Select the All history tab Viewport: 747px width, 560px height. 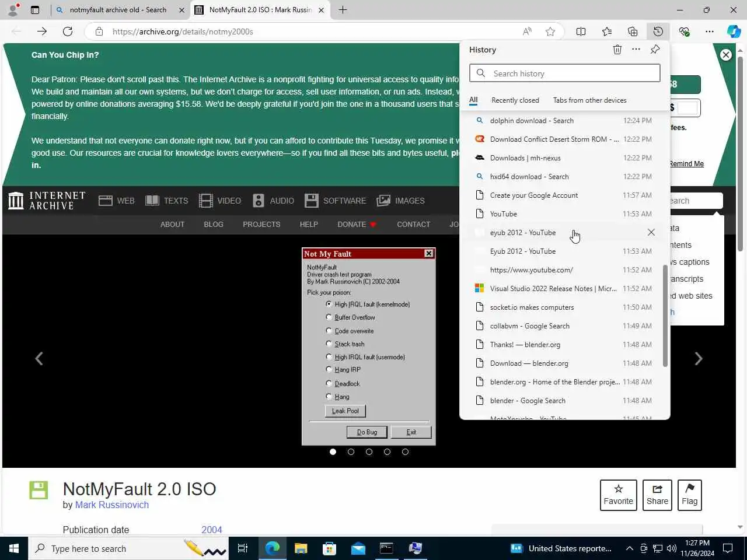(473, 100)
